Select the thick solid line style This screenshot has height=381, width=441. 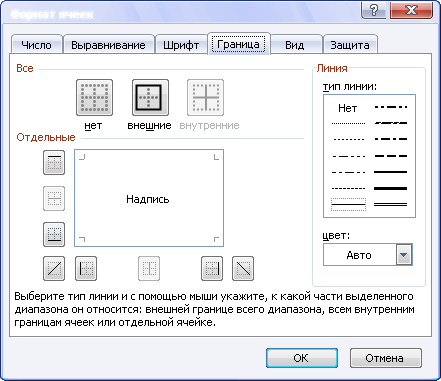click(x=391, y=188)
